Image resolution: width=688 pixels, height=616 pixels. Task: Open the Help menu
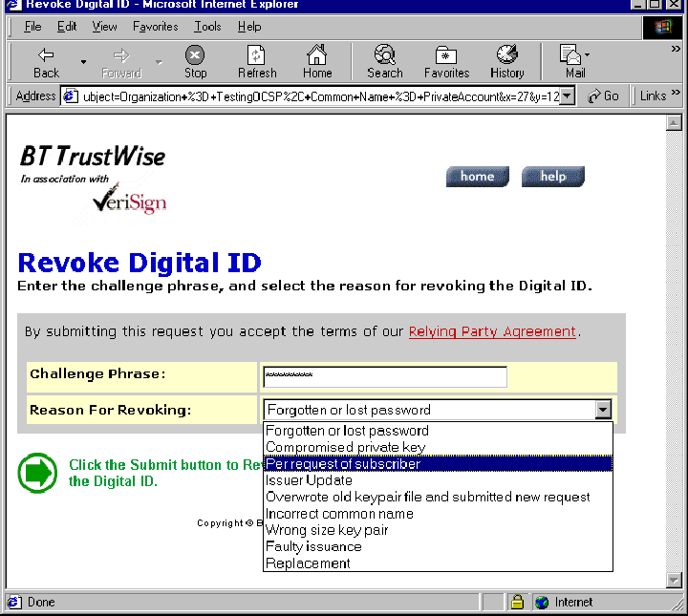point(249,27)
